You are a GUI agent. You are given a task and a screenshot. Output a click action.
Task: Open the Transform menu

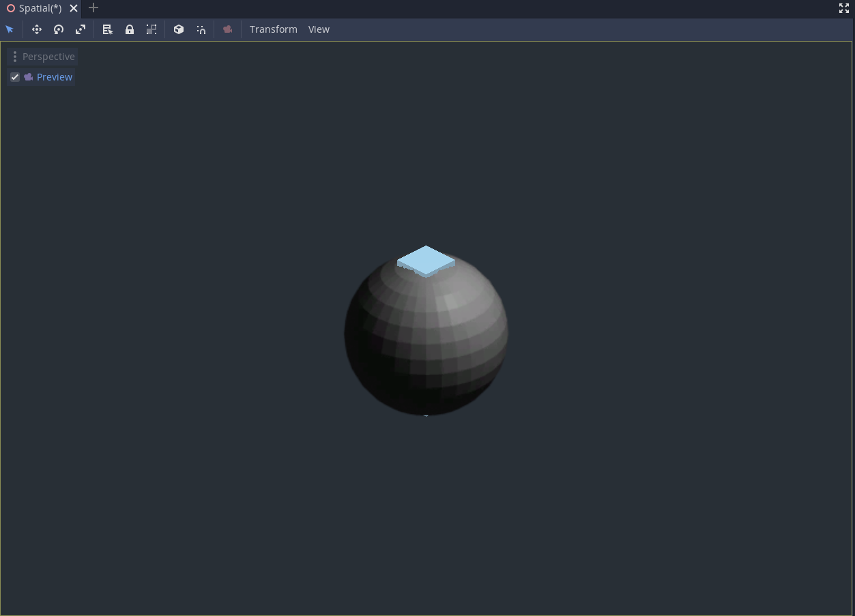[273, 29]
